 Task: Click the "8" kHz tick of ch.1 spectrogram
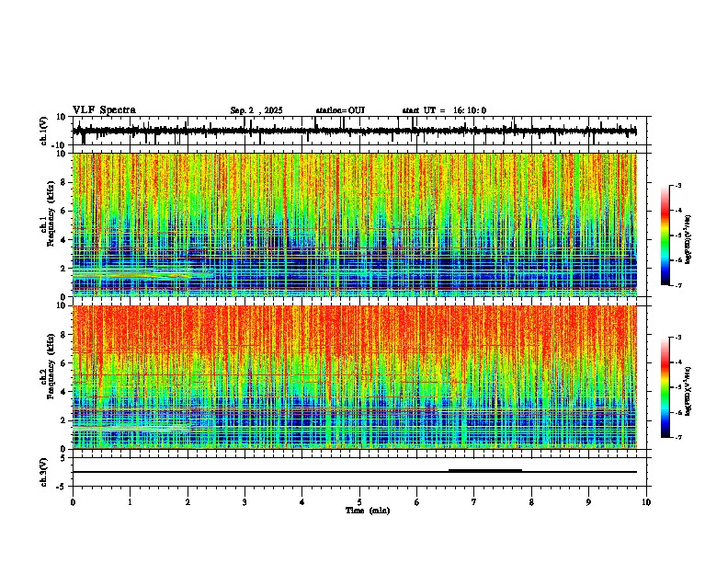coord(64,182)
